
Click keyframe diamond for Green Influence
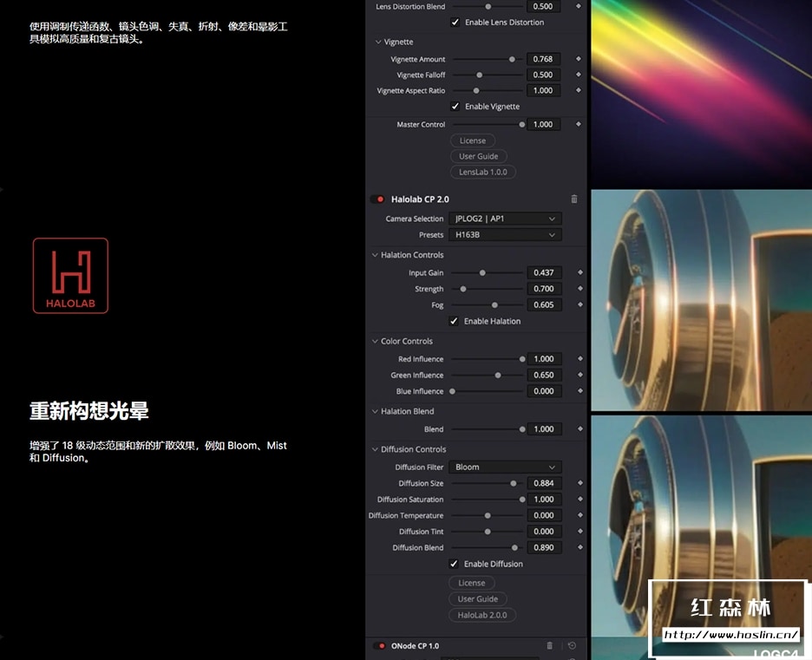point(580,375)
